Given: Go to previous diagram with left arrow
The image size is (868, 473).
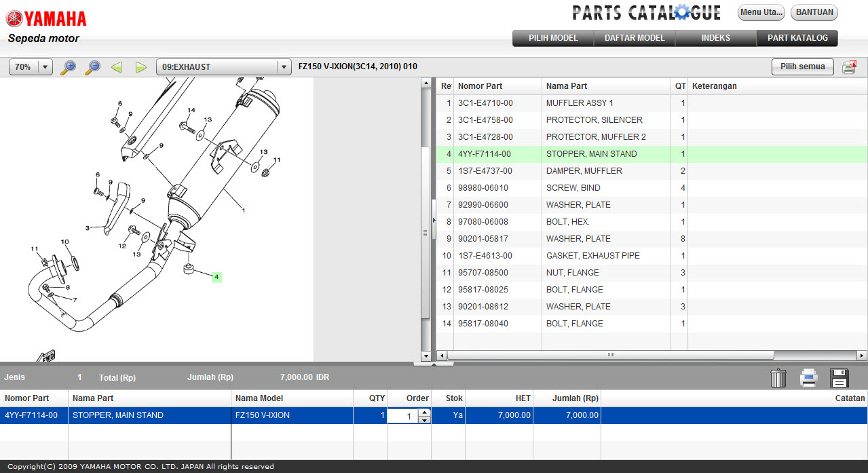Looking at the screenshot, I should click(117, 67).
